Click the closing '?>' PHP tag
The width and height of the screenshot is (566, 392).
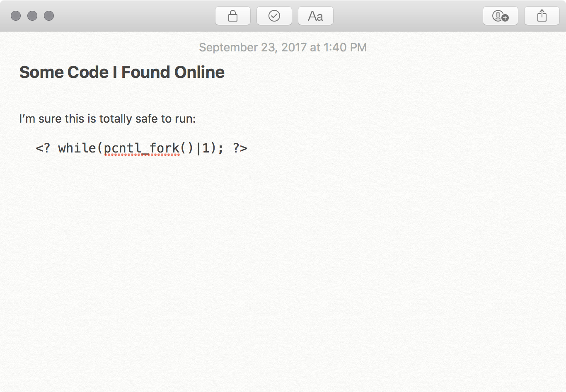pyautogui.click(x=240, y=148)
